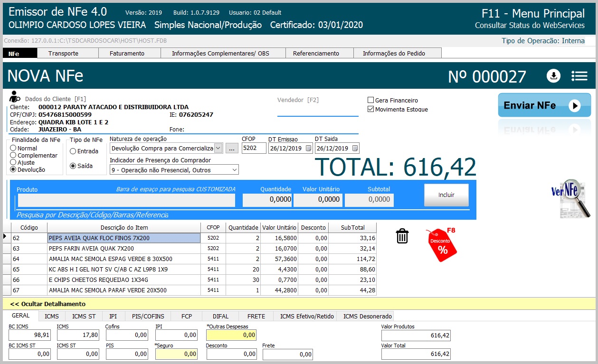
Task: Switch to the IPI detail tab
Action: [x=113, y=316]
